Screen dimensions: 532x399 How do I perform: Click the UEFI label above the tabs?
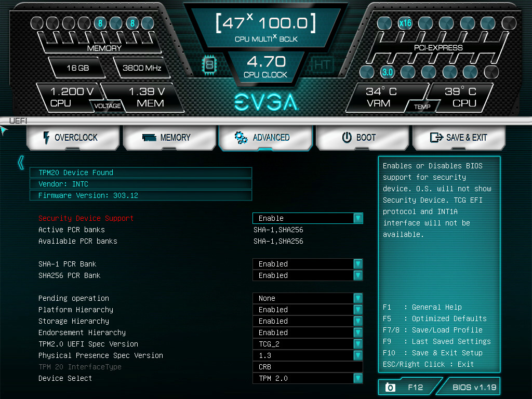(x=18, y=121)
